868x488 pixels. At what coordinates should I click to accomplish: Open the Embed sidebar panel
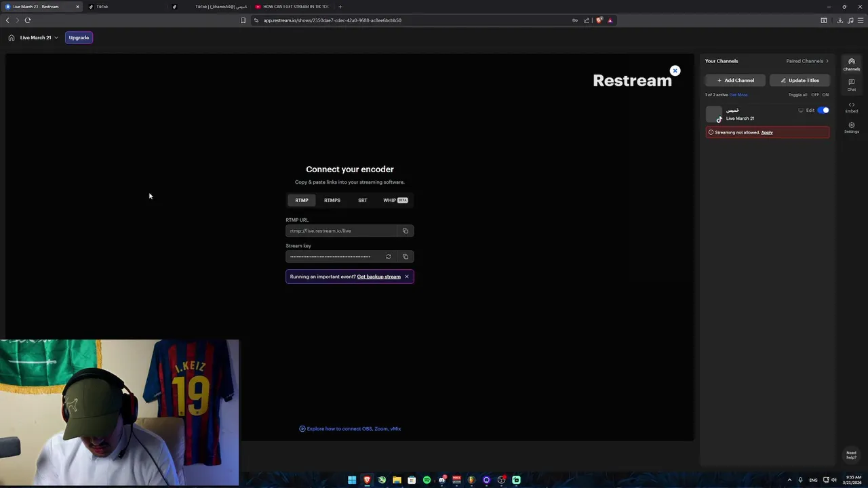point(852,107)
